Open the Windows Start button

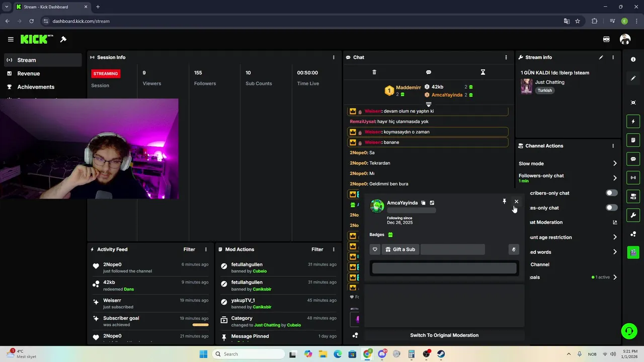[x=203, y=354]
